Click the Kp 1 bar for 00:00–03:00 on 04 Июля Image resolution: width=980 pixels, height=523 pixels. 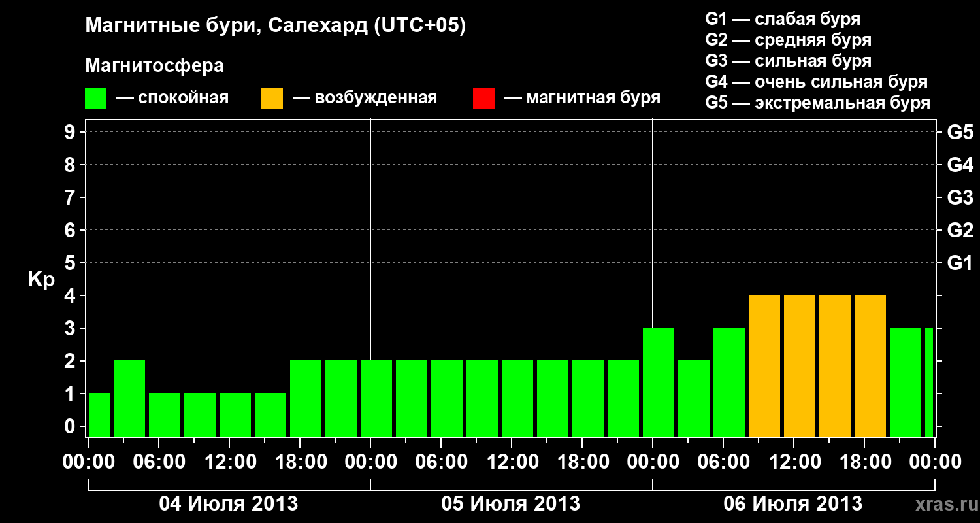click(99, 414)
